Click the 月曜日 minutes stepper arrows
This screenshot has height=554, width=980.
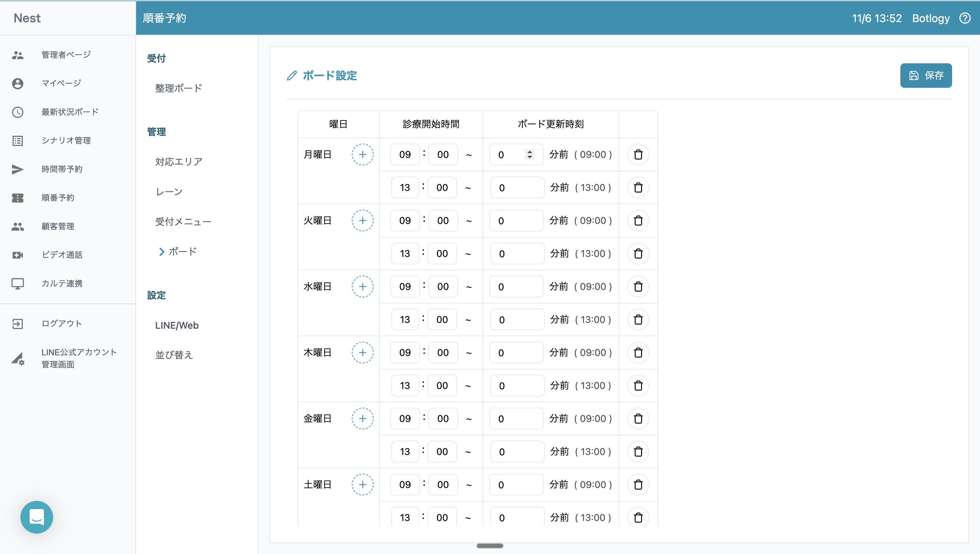tap(529, 154)
